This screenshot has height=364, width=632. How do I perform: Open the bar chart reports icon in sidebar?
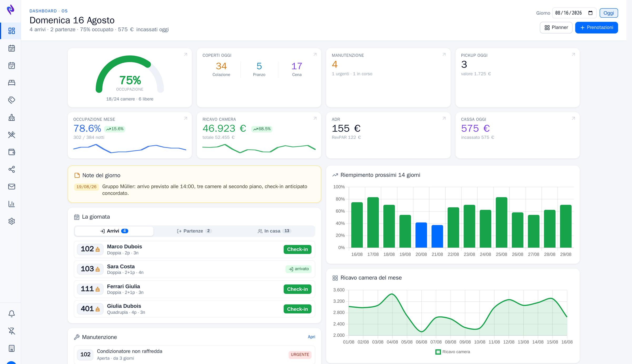coord(12,204)
